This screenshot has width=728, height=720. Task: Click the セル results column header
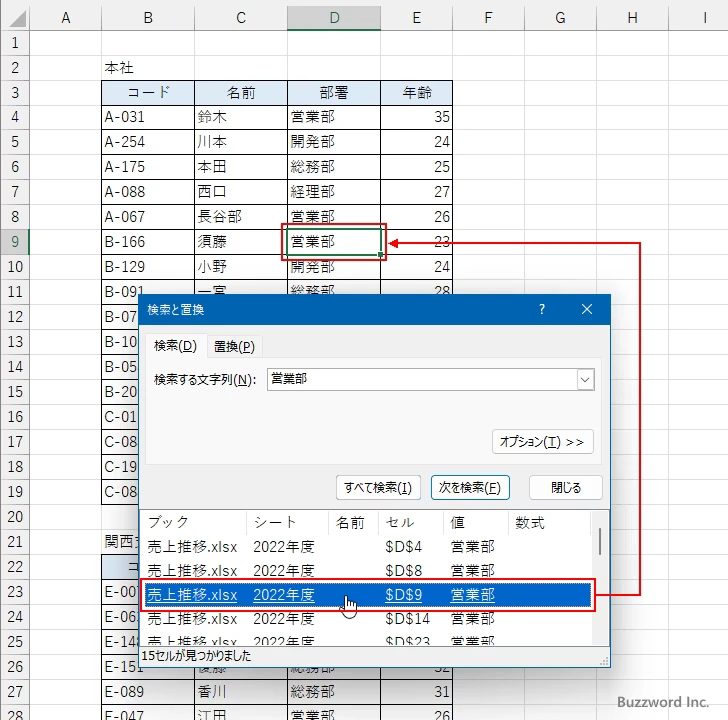(x=410, y=522)
